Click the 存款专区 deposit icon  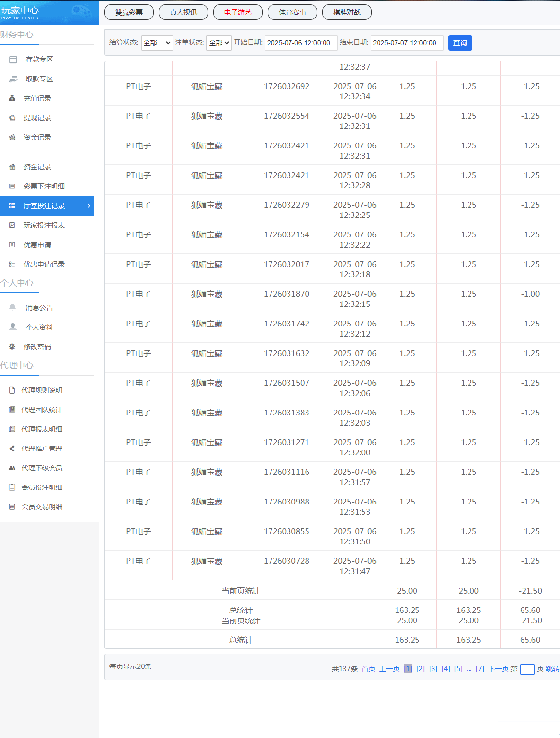13,60
